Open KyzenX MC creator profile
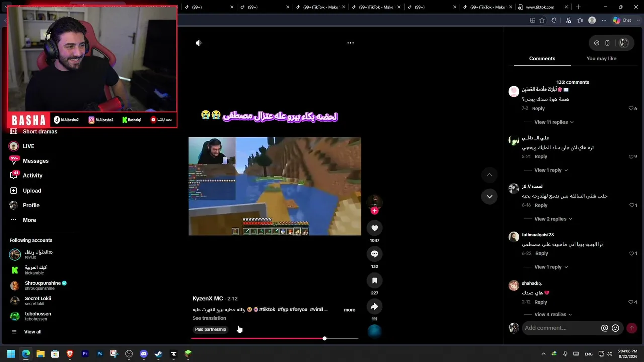644x362 pixels. point(208,299)
